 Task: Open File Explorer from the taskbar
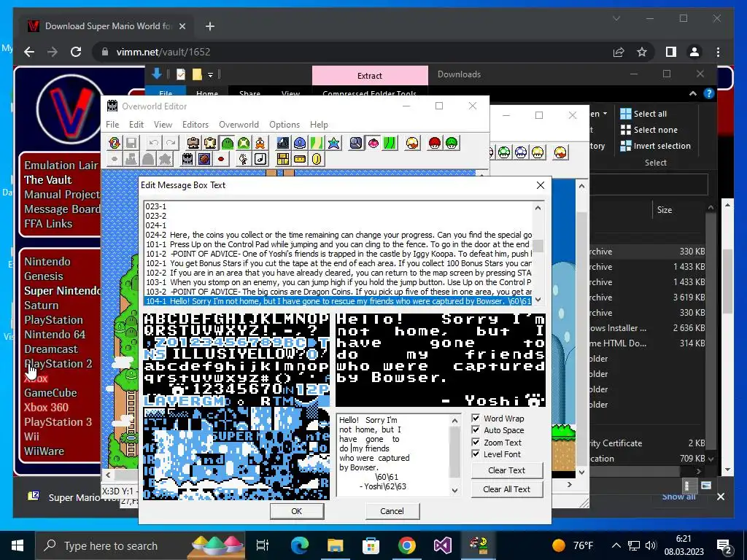pos(336,545)
